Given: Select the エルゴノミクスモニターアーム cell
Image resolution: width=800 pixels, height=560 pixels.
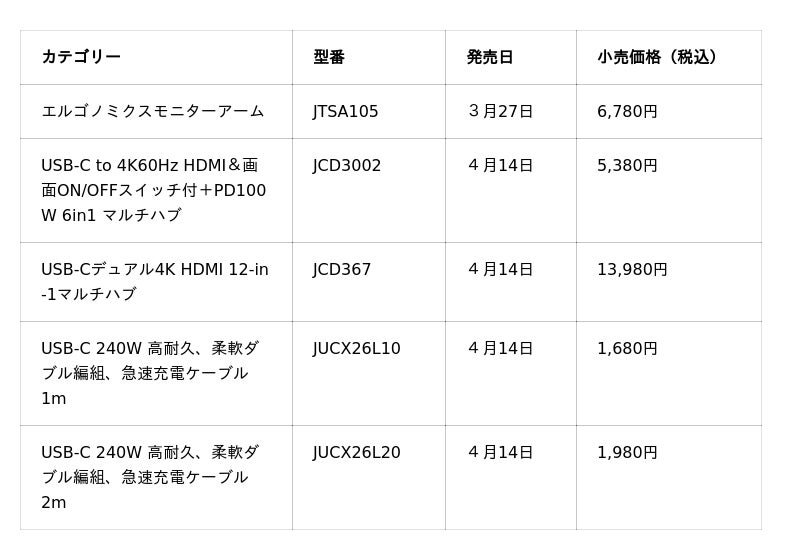Looking at the screenshot, I should [x=153, y=111].
